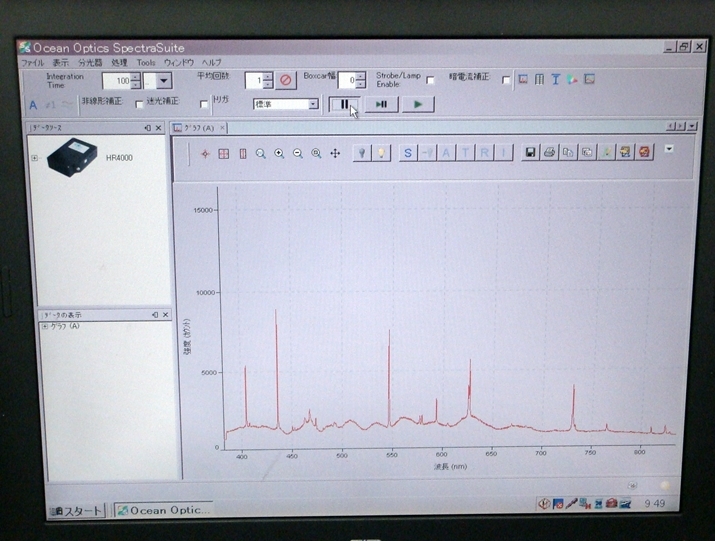Image resolution: width=715 pixels, height=541 pixels.
Task: Toggle the 非線形補正 checkbox
Action: [x=139, y=104]
